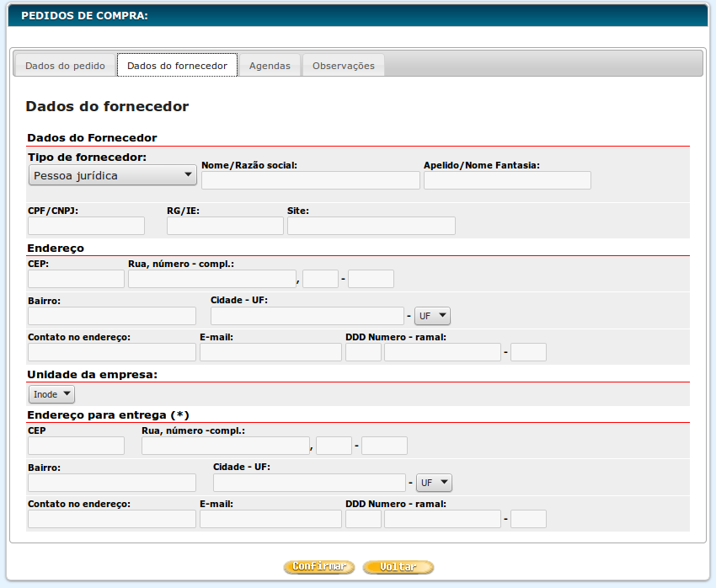Screen dimensions: 716x588
Task: Open the Unidade da empresa dropdown
Action: coord(51,394)
